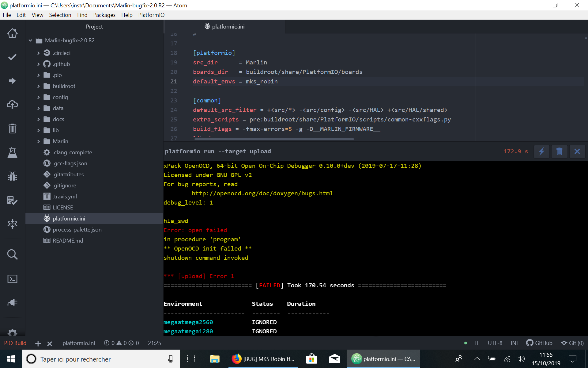
Task: Close the upload terminal with the X button
Action: (577, 151)
